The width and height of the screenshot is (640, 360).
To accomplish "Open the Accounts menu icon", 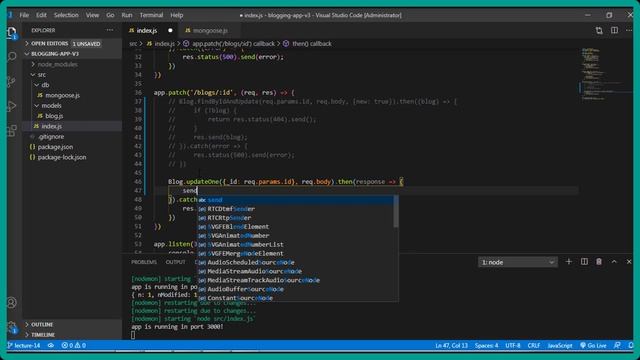I will pyautogui.click(x=11, y=302).
